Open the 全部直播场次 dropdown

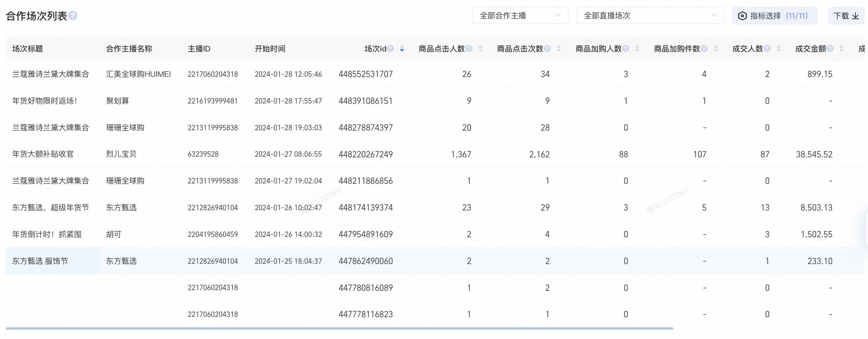click(650, 16)
